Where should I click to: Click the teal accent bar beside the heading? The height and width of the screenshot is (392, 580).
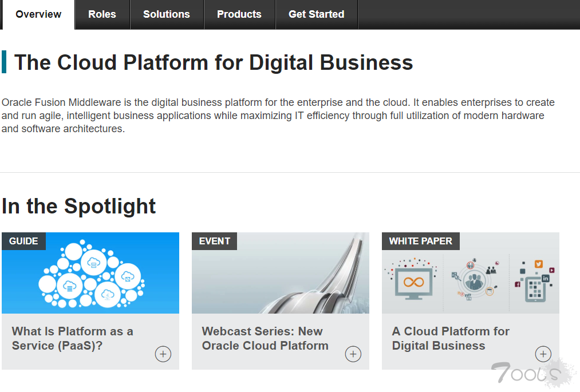pos(5,62)
